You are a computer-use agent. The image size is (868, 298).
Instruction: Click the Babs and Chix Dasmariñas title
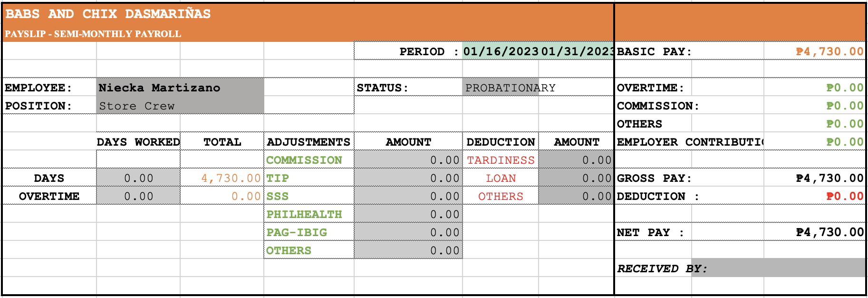[x=108, y=14]
